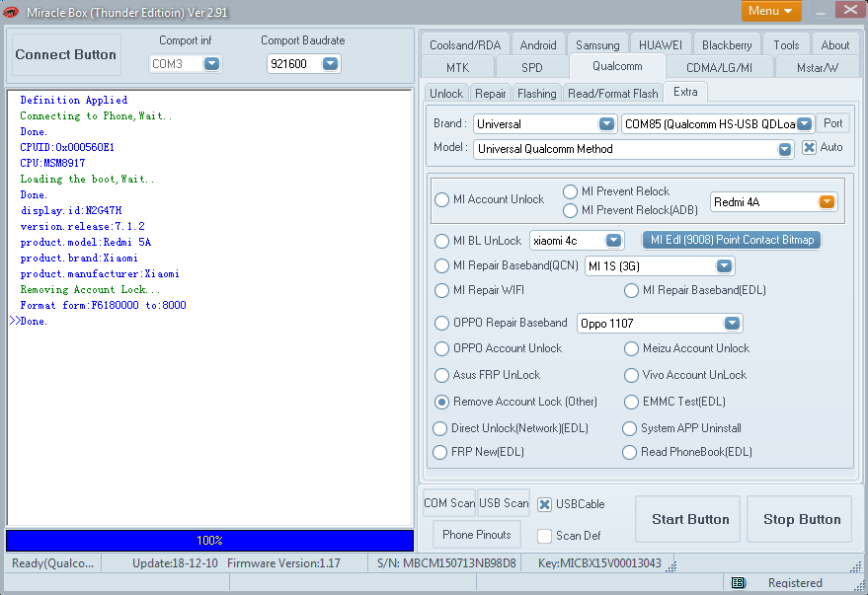The width and height of the screenshot is (868, 595).
Task: Select OPPO Repair Baseband radio button
Action: (x=441, y=323)
